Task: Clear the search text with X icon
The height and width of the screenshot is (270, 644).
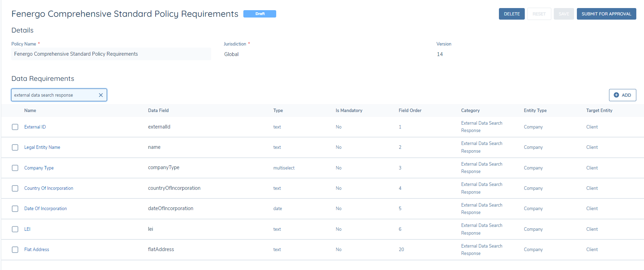Action: [x=101, y=95]
